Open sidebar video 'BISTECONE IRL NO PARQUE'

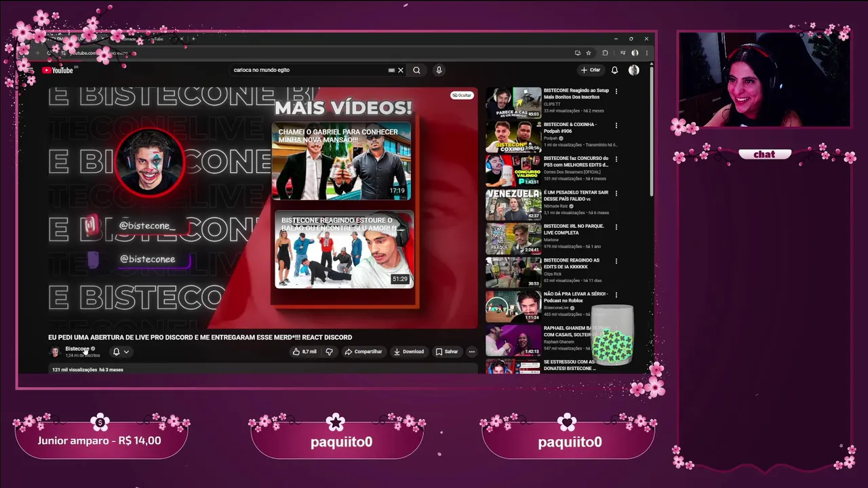[574, 229]
